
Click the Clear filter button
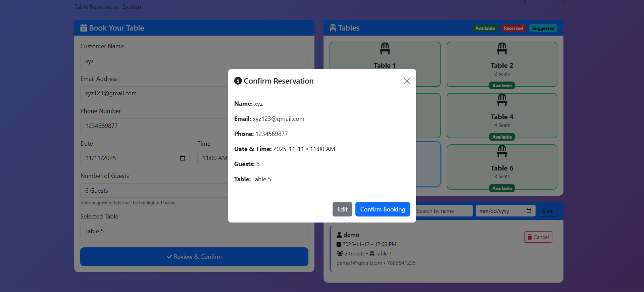tap(548, 211)
